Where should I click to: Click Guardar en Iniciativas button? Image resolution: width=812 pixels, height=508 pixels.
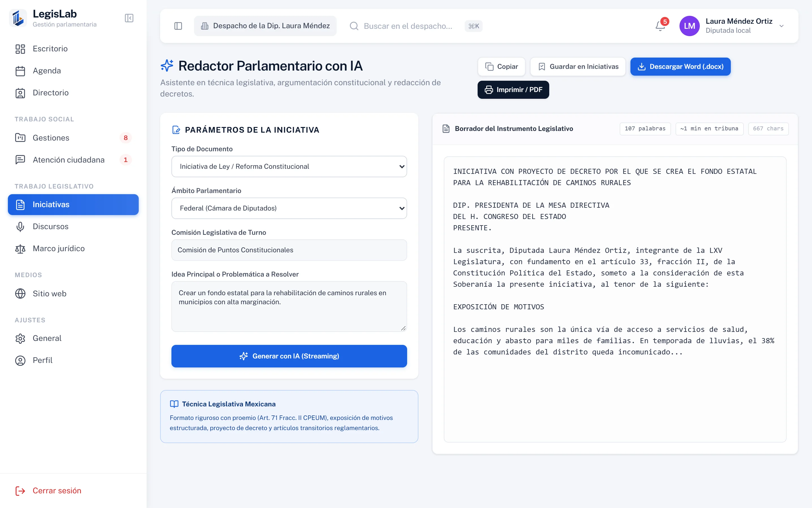[578, 67]
